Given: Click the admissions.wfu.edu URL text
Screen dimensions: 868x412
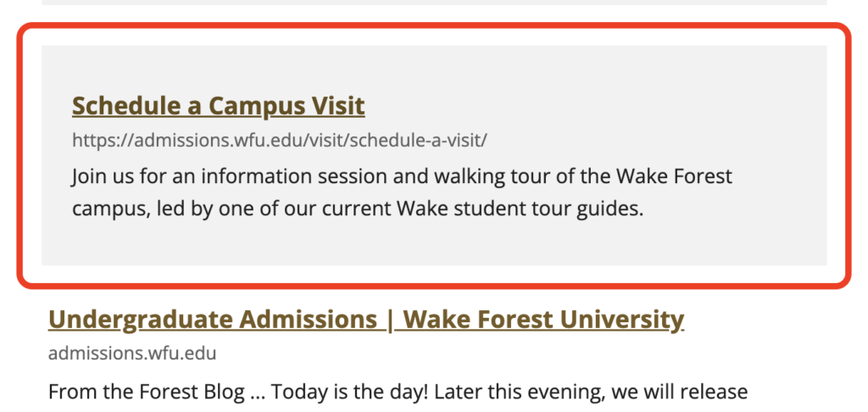Looking at the screenshot, I should (132, 353).
